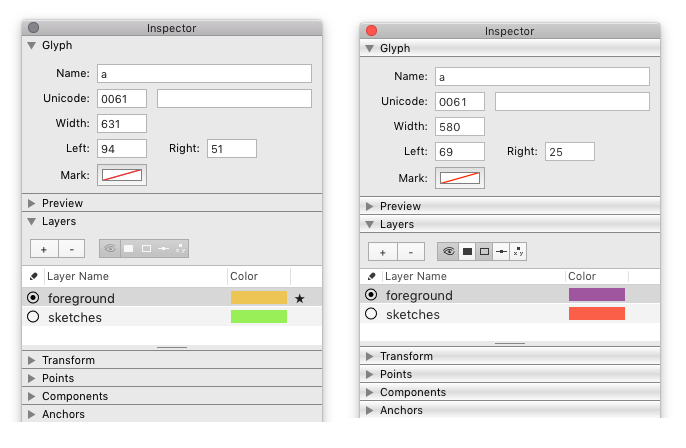Click Name field in left Inspector

point(204,74)
